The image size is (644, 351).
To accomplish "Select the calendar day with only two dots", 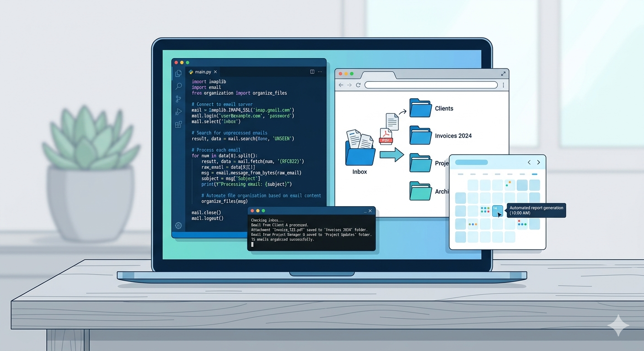I will 510,185.
